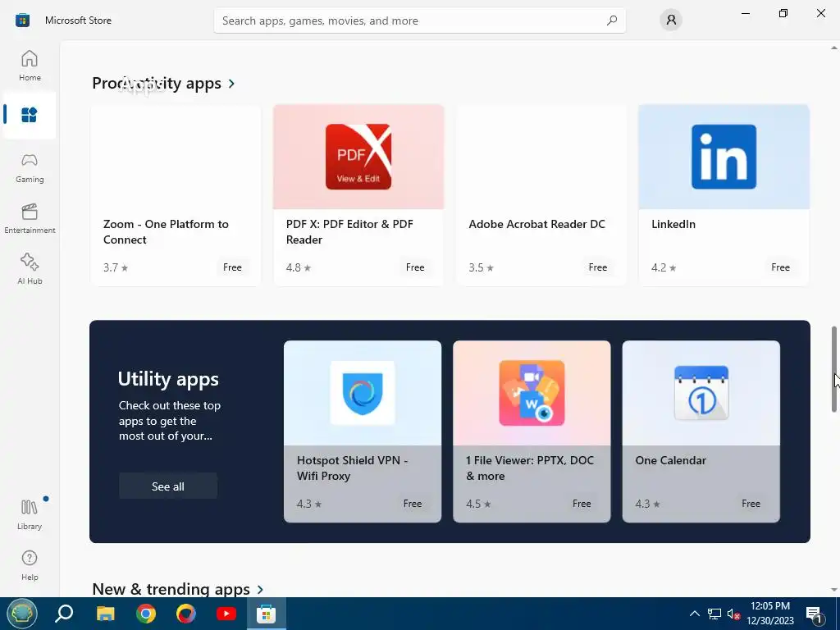
Task: Click the clock showing 12:05 PM
Action: pos(770,606)
